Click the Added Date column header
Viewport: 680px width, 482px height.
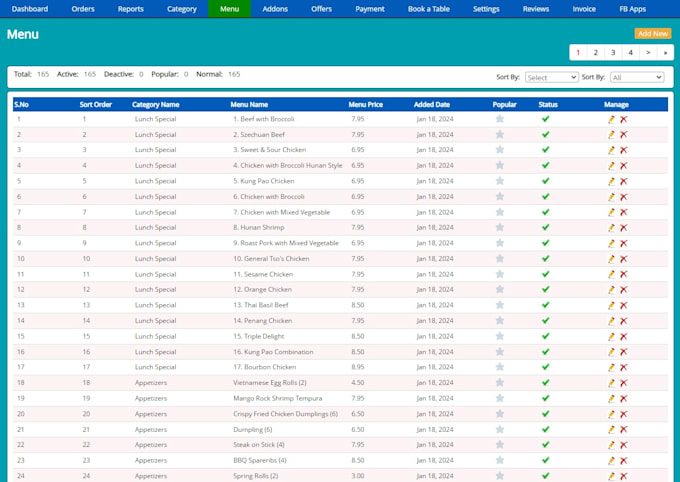[x=432, y=105]
